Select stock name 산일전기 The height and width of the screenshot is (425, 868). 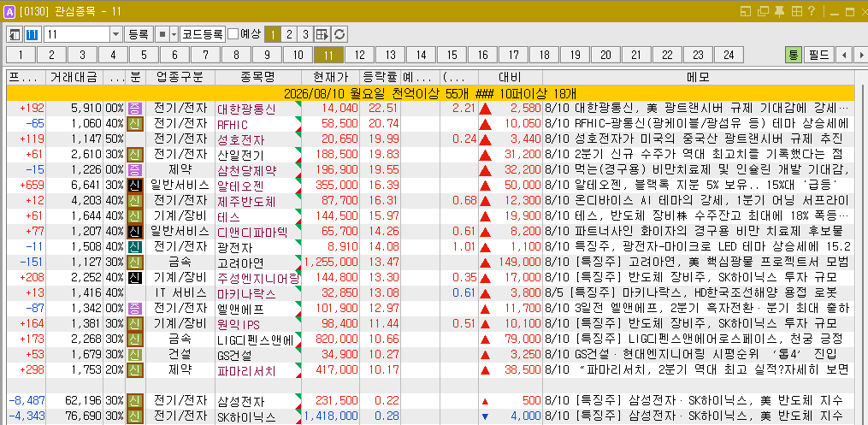click(240, 155)
